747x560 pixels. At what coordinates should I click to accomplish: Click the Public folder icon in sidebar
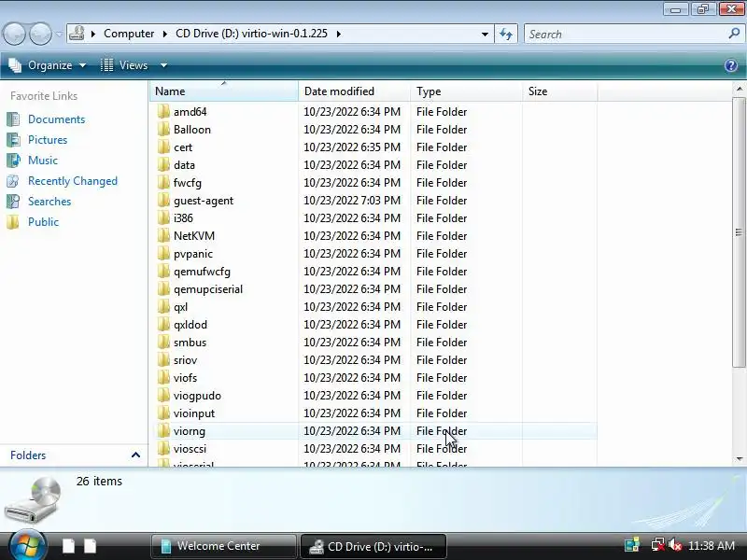(13, 222)
